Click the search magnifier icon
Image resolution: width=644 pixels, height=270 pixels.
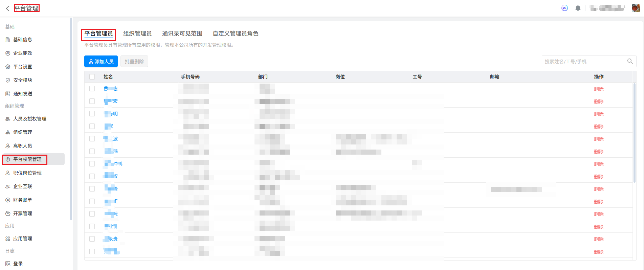coord(630,61)
